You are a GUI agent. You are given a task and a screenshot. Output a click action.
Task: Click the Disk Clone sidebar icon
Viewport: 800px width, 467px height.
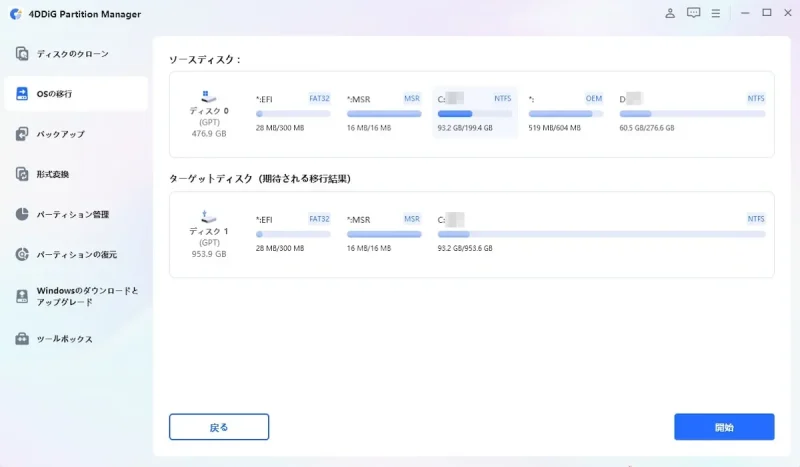click(x=22, y=54)
